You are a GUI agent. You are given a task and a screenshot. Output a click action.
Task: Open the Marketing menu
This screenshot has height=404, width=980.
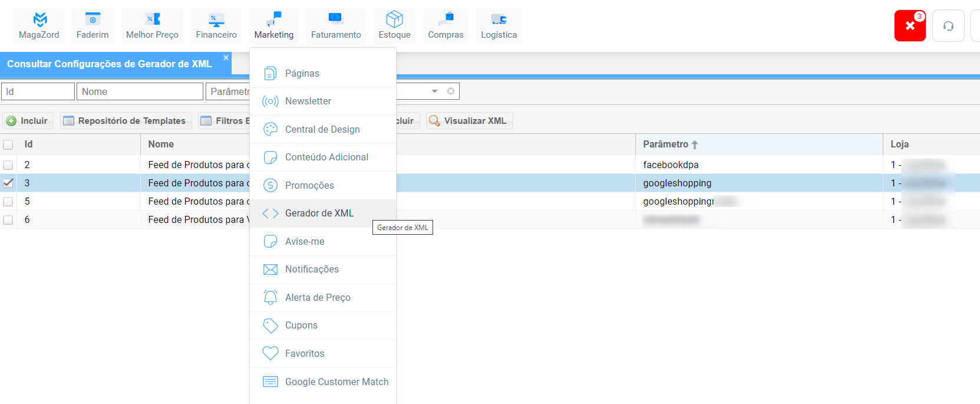click(x=273, y=26)
